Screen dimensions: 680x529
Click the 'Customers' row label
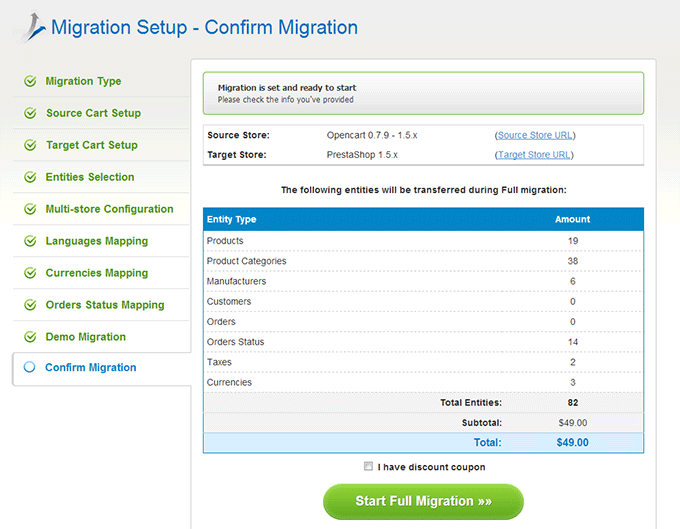(229, 301)
